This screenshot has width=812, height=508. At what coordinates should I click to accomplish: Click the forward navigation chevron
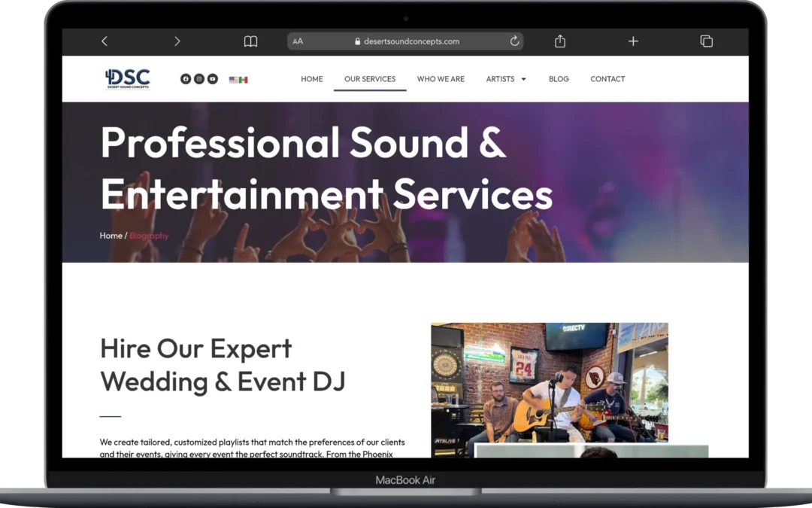coord(177,41)
